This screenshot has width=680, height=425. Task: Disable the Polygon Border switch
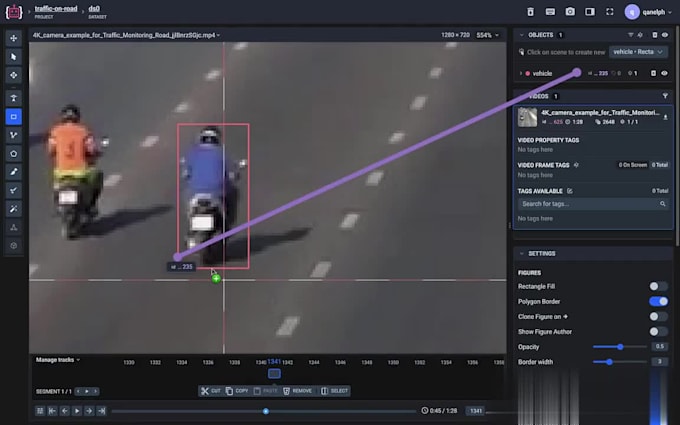point(658,301)
